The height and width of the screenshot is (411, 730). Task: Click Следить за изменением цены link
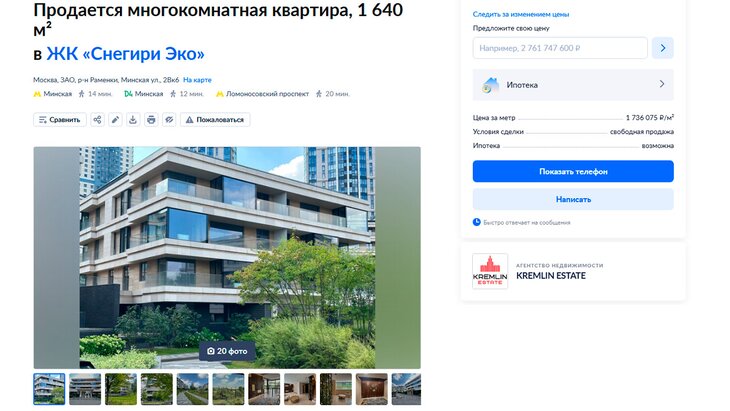click(x=520, y=14)
